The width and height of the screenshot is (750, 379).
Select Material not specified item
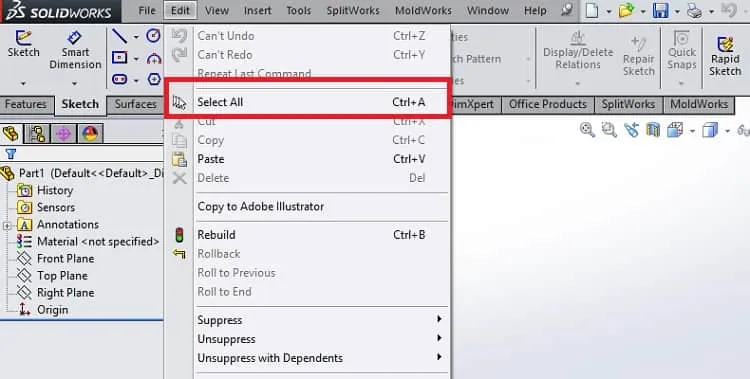pyautogui.click(x=98, y=242)
